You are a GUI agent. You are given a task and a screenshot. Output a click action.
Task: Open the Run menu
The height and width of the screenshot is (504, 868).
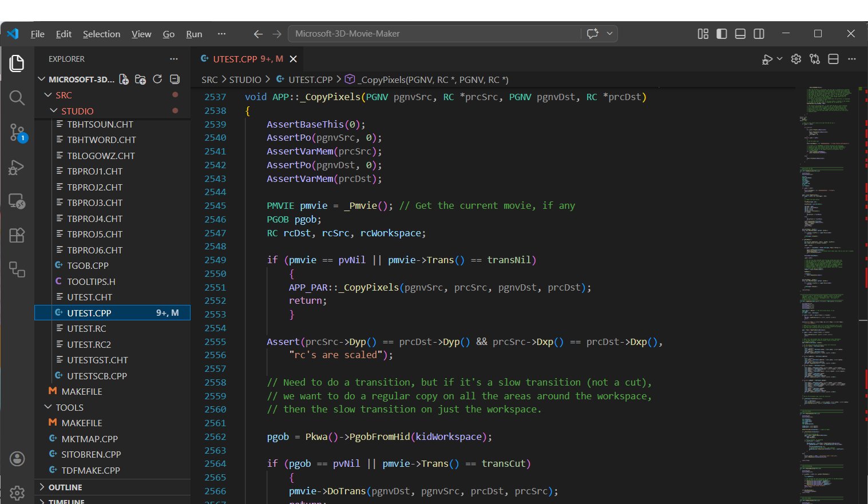pos(194,34)
